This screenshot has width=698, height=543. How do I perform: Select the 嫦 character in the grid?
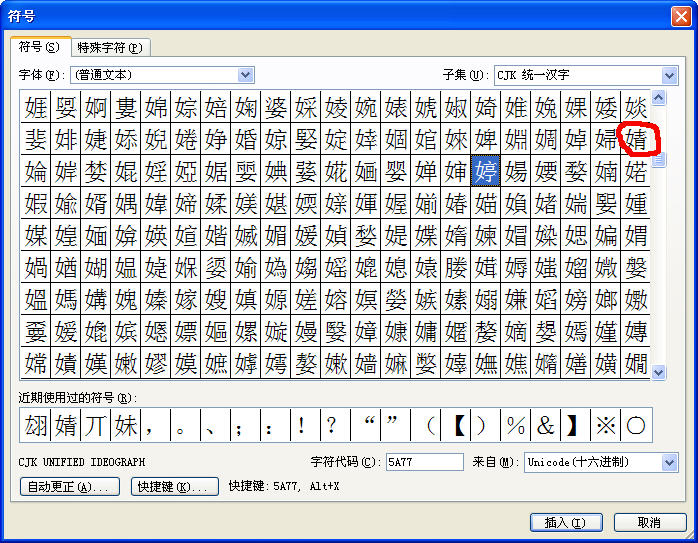click(36, 363)
